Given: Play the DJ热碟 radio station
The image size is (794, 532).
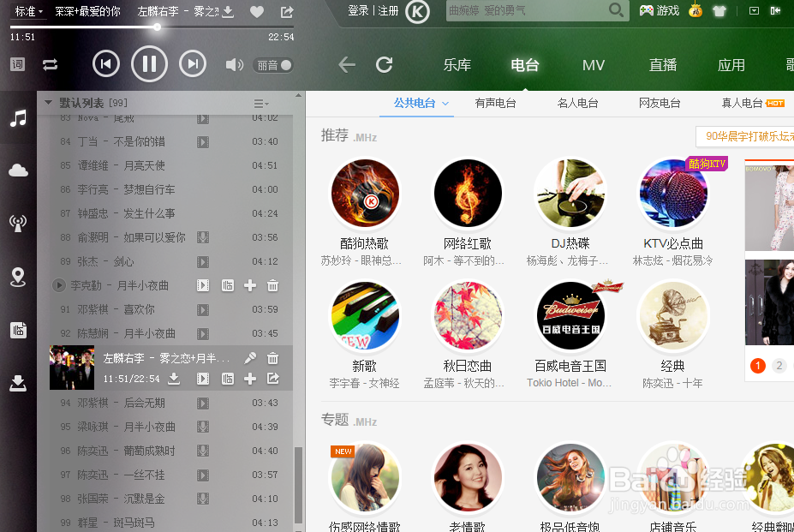Looking at the screenshot, I should tap(570, 194).
